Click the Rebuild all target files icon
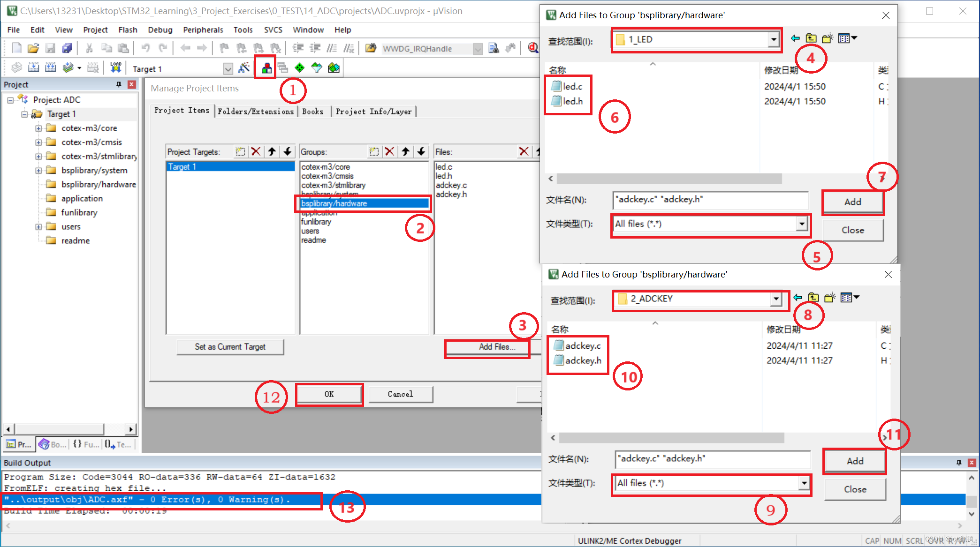Screen dimensions: 980x547 point(50,68)
